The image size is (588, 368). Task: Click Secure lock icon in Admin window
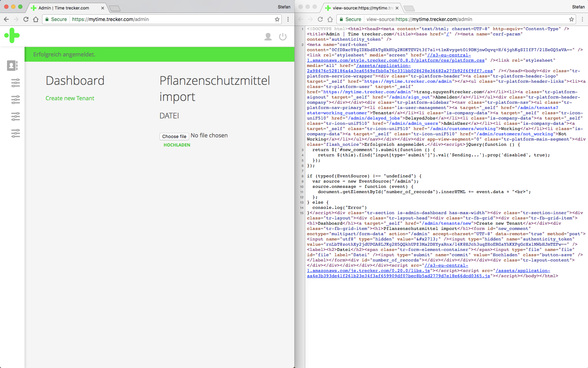tap(47, 19)
